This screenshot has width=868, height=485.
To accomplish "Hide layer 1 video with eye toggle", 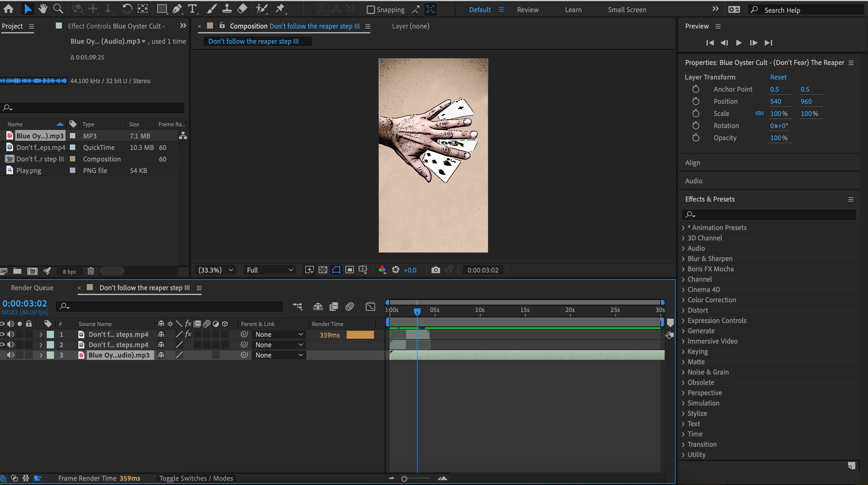I will click(2, 334).
